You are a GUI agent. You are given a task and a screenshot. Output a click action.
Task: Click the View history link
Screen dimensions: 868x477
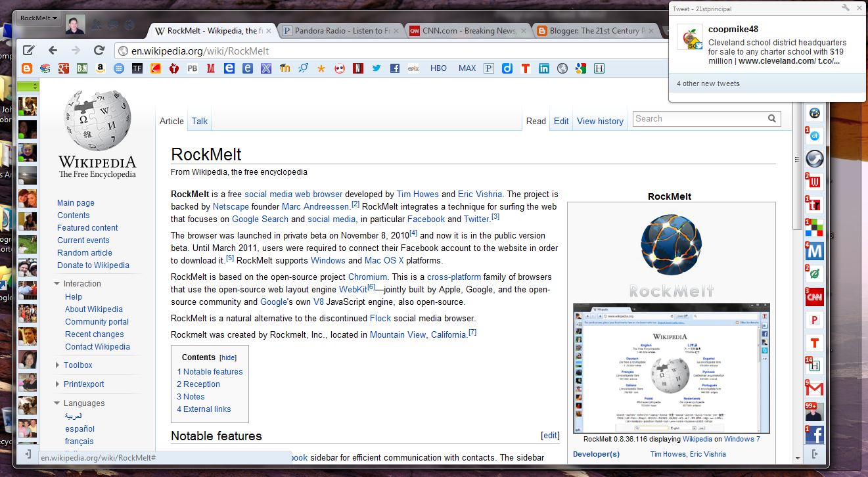tap(600, 121)
